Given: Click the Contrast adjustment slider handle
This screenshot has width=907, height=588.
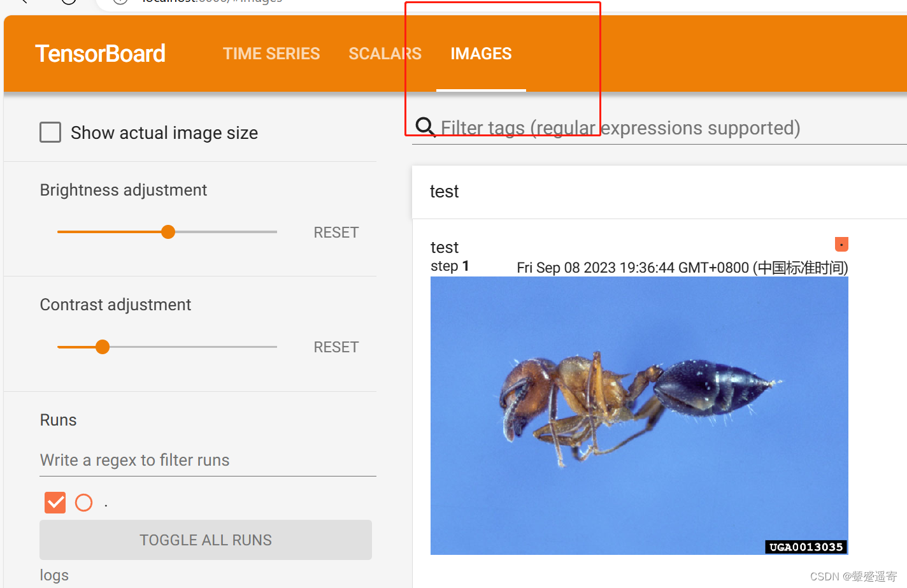Looking at the screenshot, I should (x=103, y=347).
